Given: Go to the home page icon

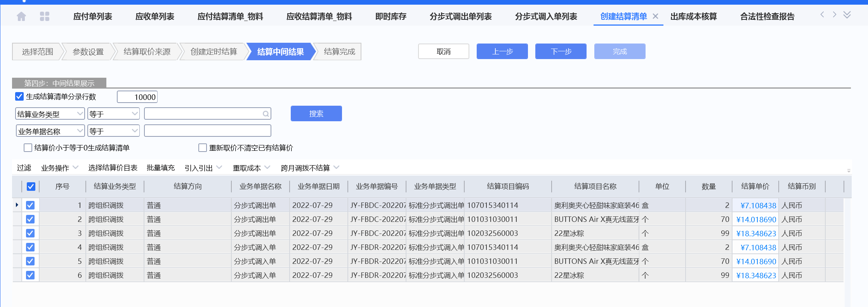Looking at the screenshot, I should pyautogui.click(x=21, y=16).
